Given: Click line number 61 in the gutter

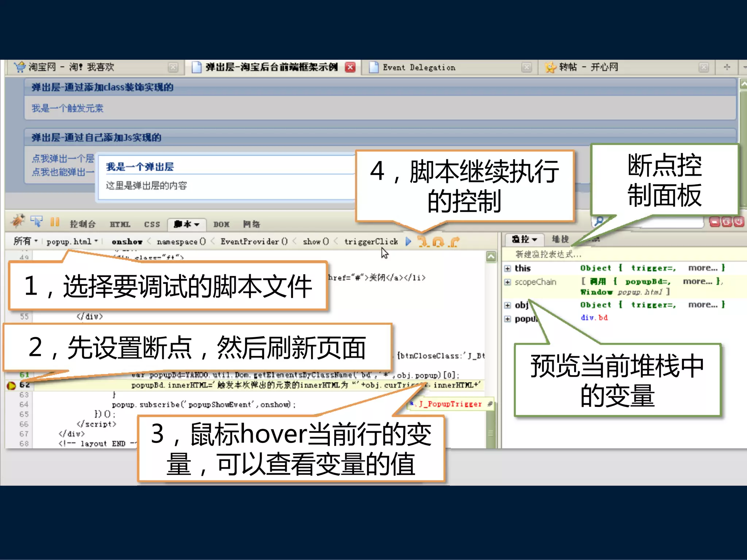Looking at the screenshot, I should tap(24, 375).
